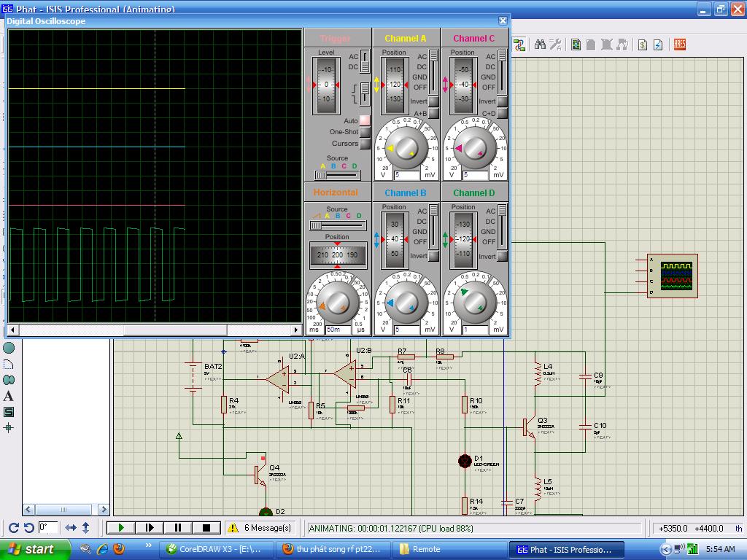Click the ARES netlist transfer icon
The width and height of the screenshot is (747, 560).
click(679, 44)
